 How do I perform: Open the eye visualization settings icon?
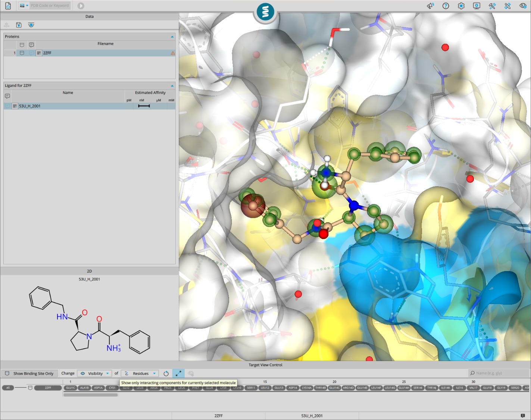click(x=523, y=6)
